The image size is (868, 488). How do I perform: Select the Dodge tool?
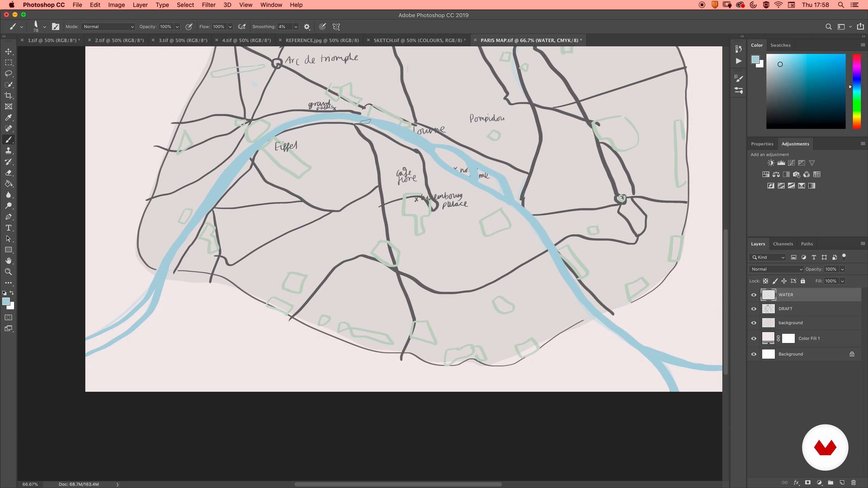pos(9,206)
